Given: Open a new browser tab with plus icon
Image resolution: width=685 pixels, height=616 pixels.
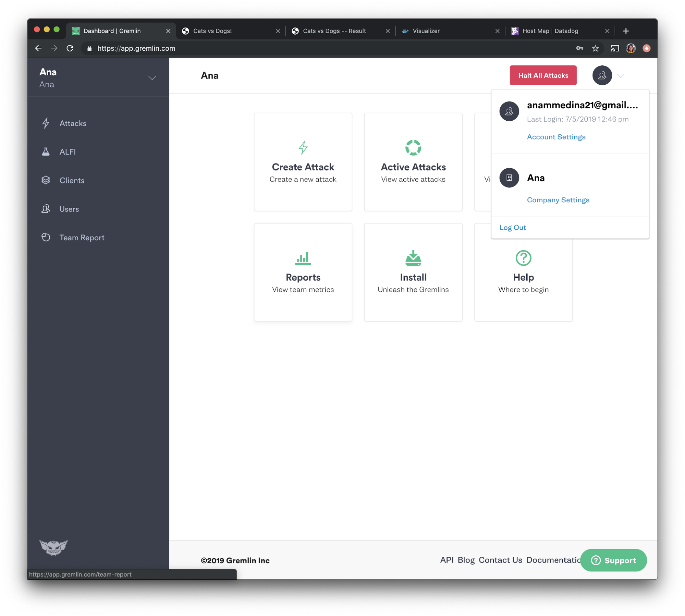Looking at the screenshot, I should click(626, 31).
